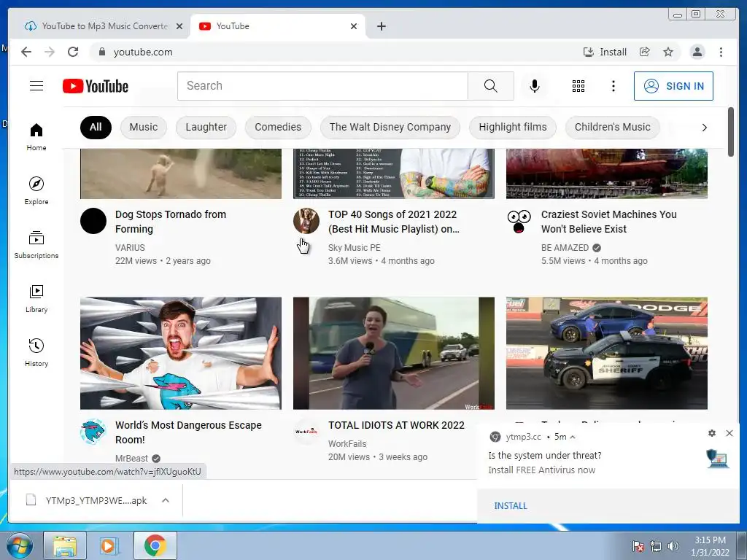Start voice search with the microphone icon
Screen dimensions: 747x560
coord(535,86)
